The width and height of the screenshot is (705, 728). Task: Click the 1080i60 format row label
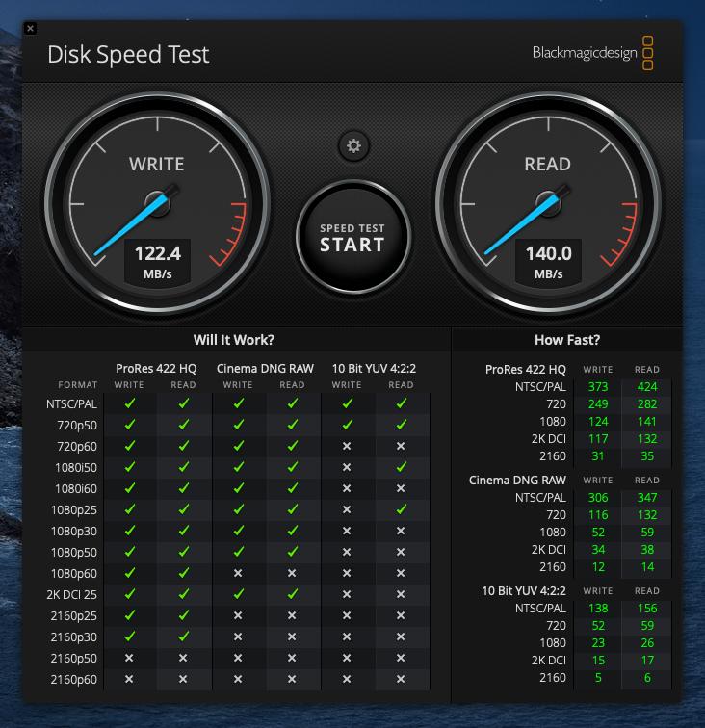coord(76,489)
